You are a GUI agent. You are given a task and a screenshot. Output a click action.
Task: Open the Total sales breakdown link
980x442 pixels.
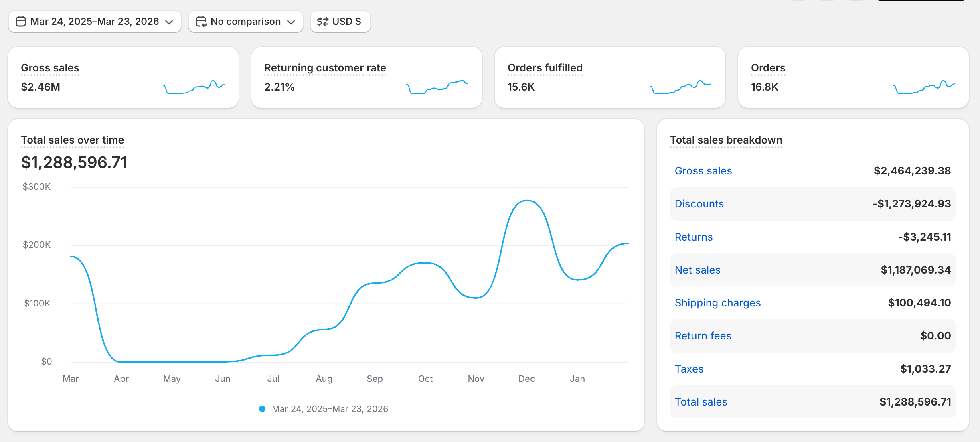click(x=701, y=402)
